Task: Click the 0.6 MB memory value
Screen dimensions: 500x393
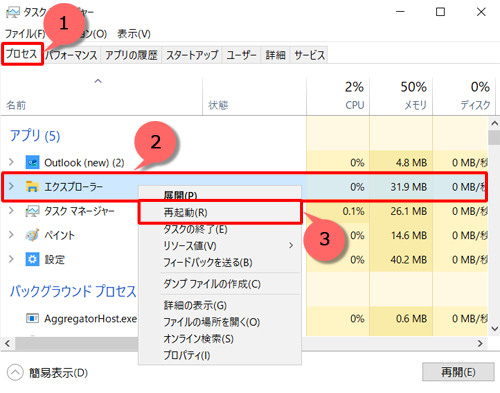Action: 411,319
